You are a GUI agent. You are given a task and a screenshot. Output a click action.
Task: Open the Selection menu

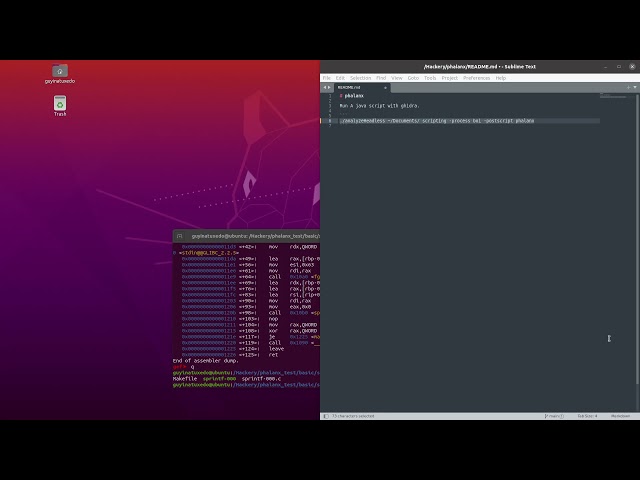coord(360,78)
